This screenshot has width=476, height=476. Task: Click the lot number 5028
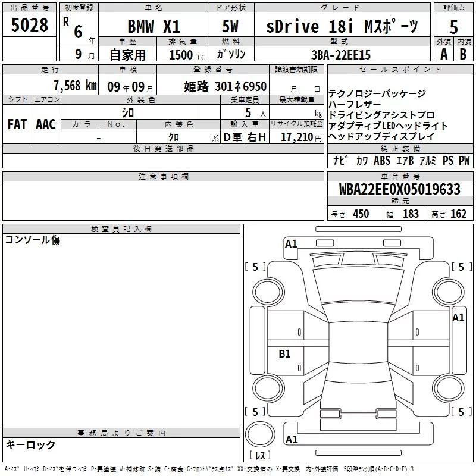pyautogui.click(x=30, y=26)
